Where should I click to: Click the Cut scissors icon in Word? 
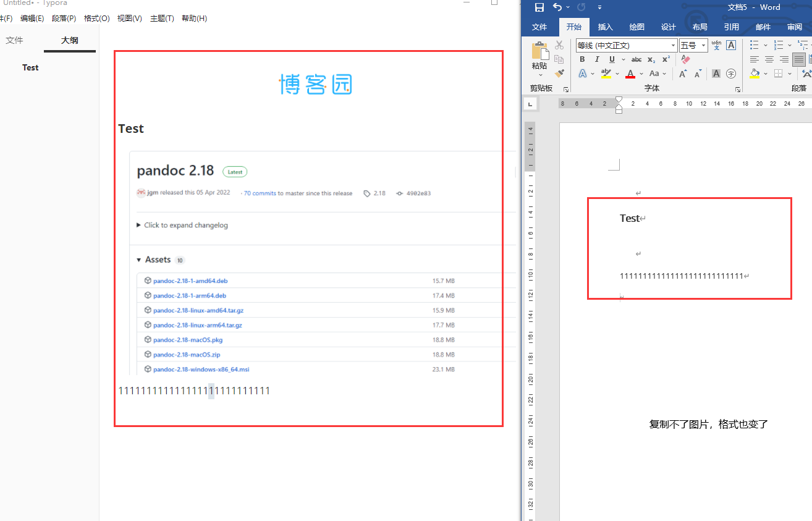tap(559, 45)
